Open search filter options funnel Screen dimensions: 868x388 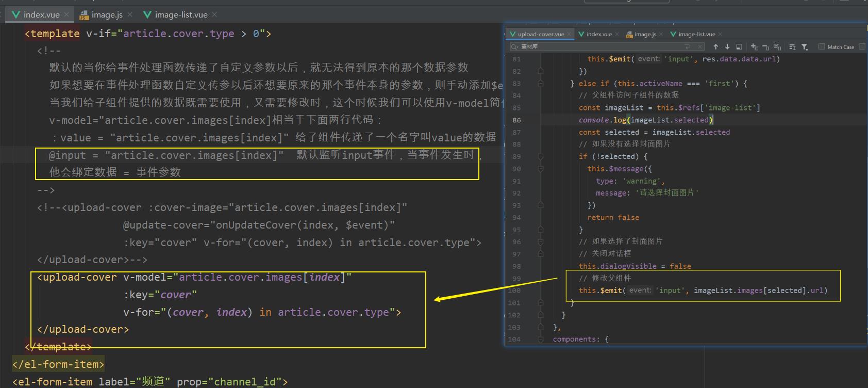[805, 46]
